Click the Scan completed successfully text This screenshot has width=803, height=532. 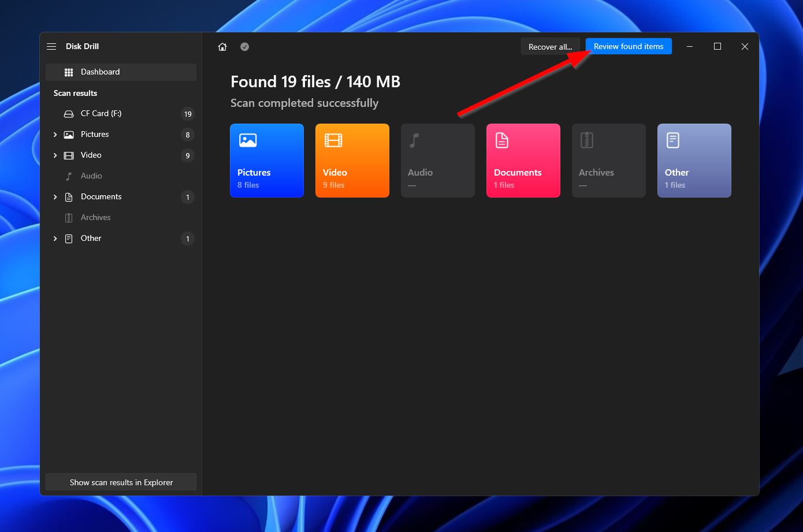point(304,103)
